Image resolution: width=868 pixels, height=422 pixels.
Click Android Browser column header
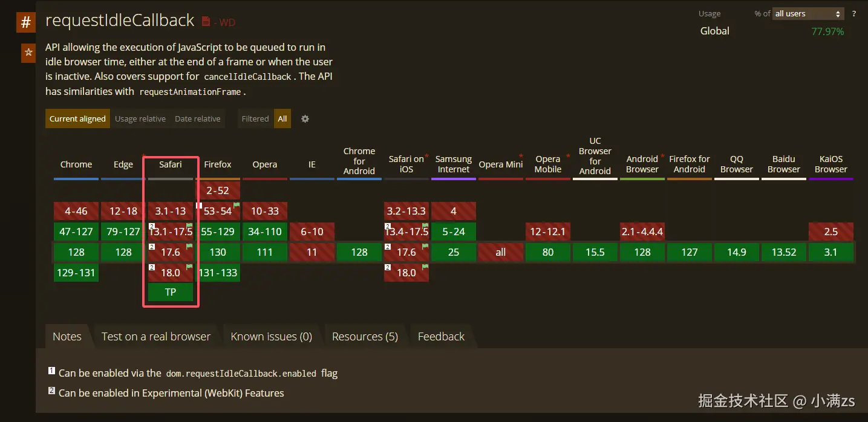pyautogui.click(x=642, y=164)
